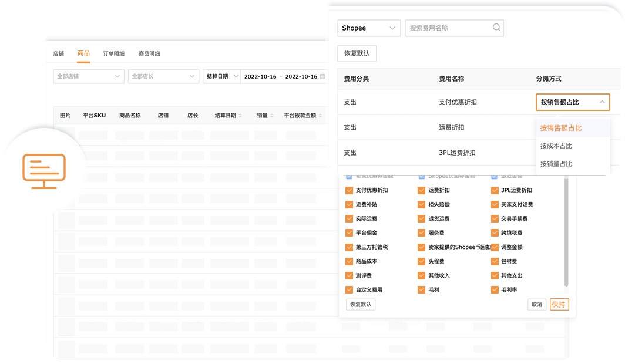The image size is (625, 364).
Task: Click the 取消 button
Action: point(537,305)
